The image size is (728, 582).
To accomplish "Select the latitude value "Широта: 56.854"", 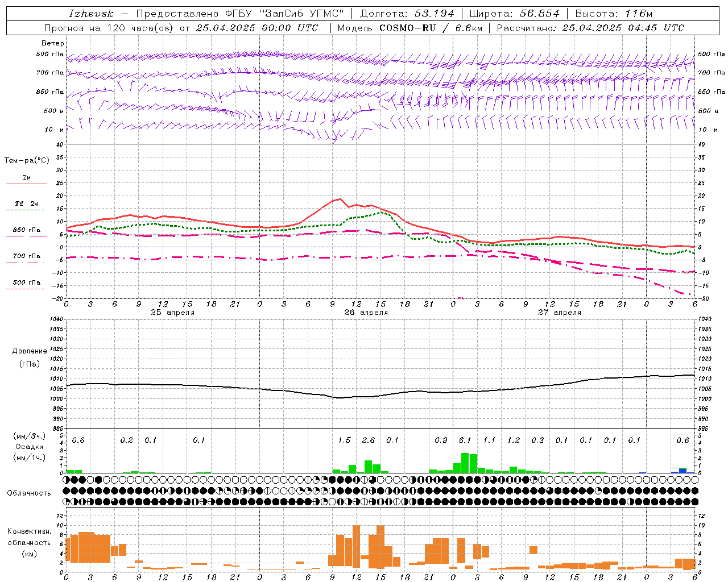I will tap(514, 14).
